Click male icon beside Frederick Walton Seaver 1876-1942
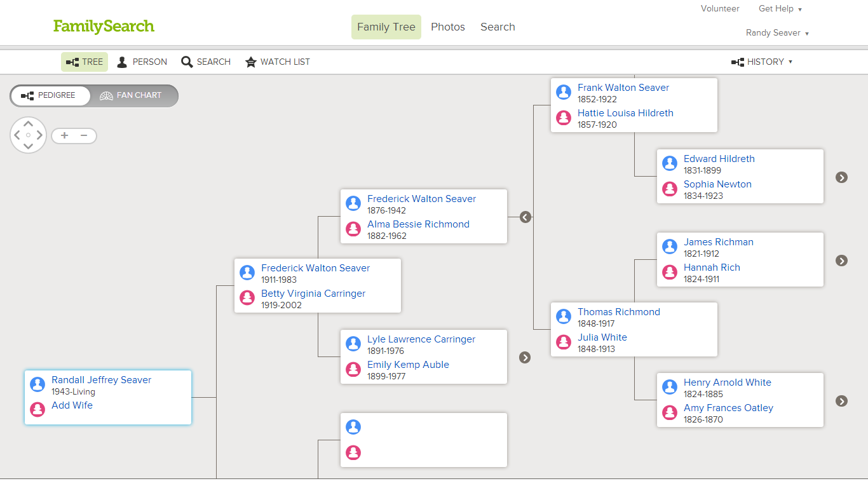This screenshot has height=488, width=868. pos(353,203)
